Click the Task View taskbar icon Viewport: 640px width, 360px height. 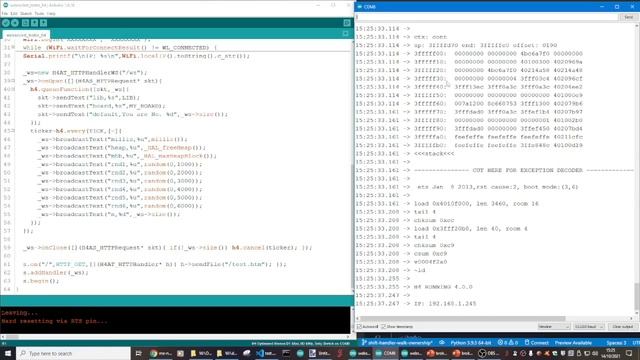138,353
